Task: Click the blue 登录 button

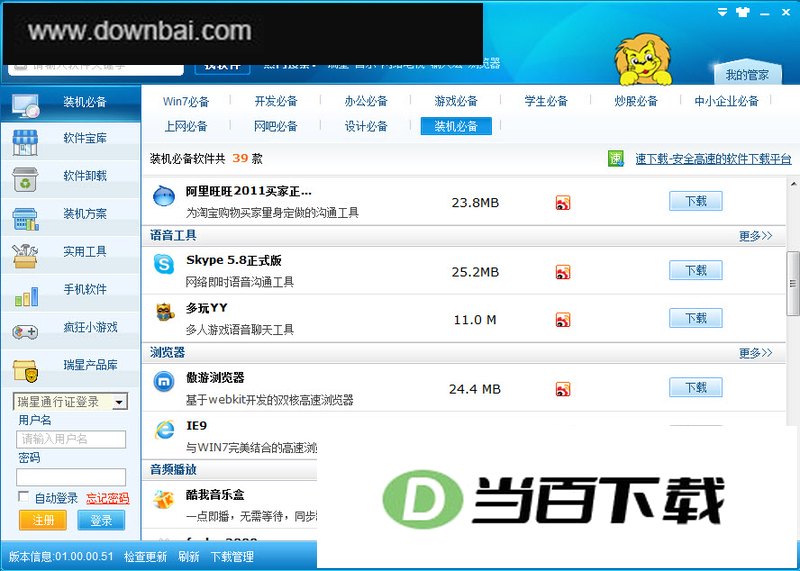Action: click(x=101, y=520)
